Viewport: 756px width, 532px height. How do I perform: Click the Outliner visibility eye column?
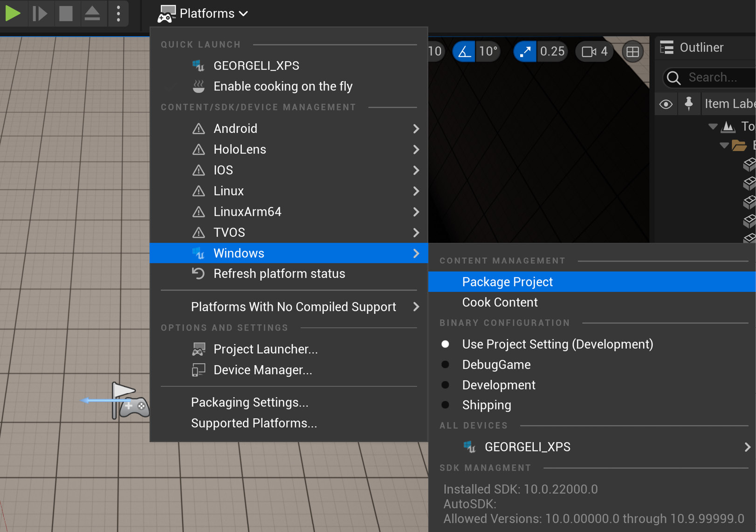tap(666, 104)
